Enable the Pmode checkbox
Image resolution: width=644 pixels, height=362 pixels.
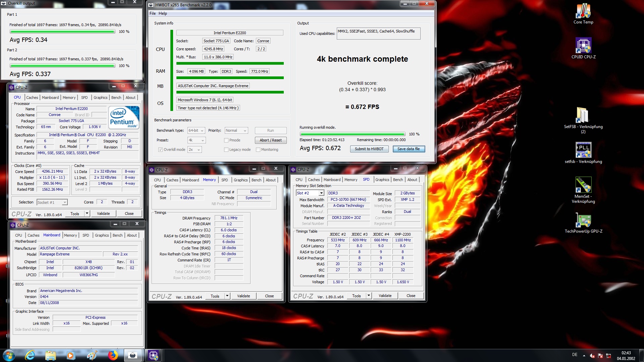pyautogui.click(x=226, y=140)
